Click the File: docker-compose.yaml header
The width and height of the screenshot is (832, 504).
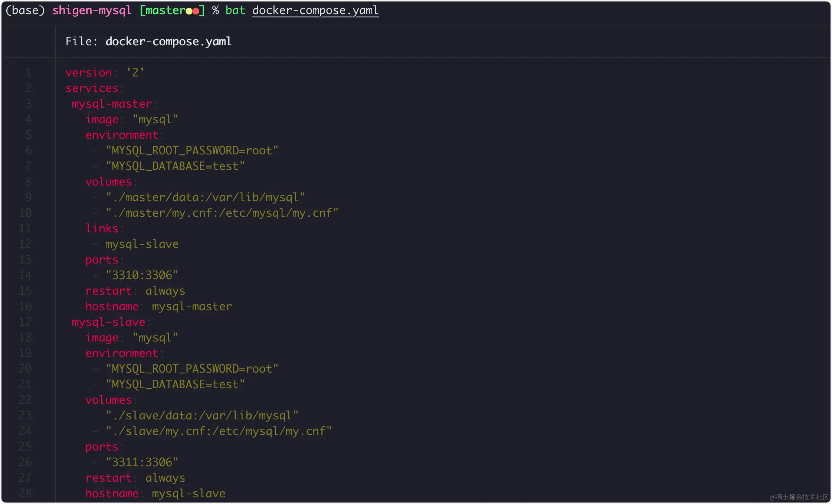pos(148,41)
